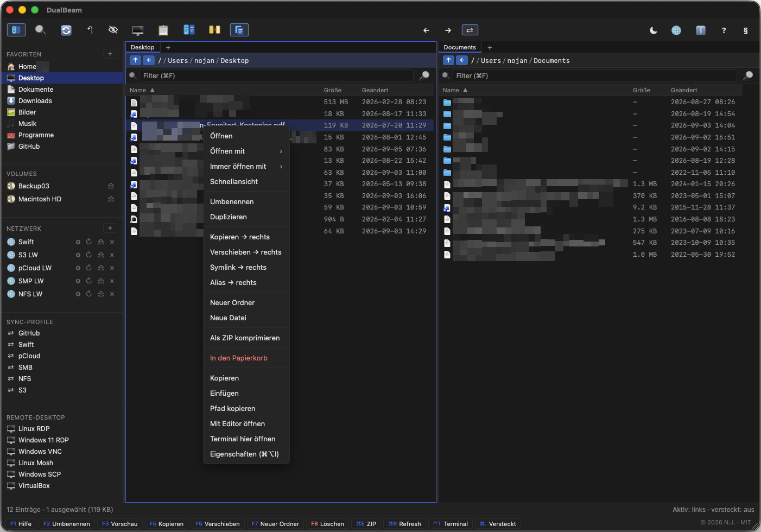Eject the Backup03 volume
The width and height of the screenshot is (761, 532).
(111, 186)
